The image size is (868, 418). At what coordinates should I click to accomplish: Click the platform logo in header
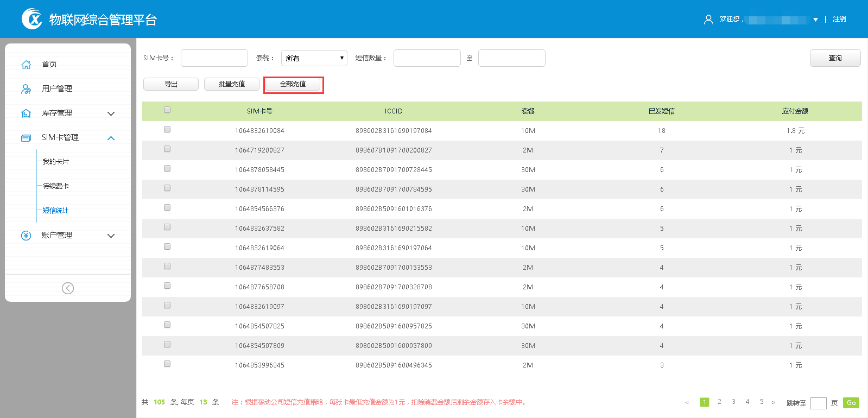point(32,19)
